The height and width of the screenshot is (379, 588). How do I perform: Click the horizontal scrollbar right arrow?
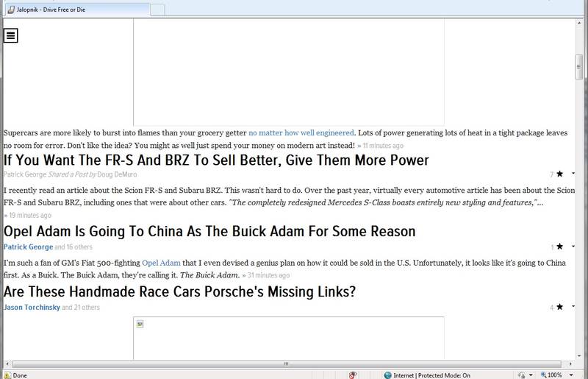570,364
